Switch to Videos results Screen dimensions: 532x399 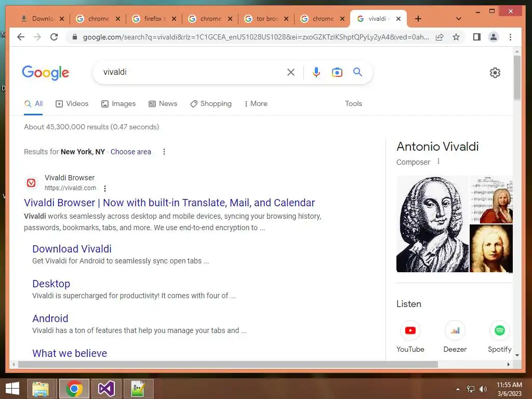click(72, 103)
